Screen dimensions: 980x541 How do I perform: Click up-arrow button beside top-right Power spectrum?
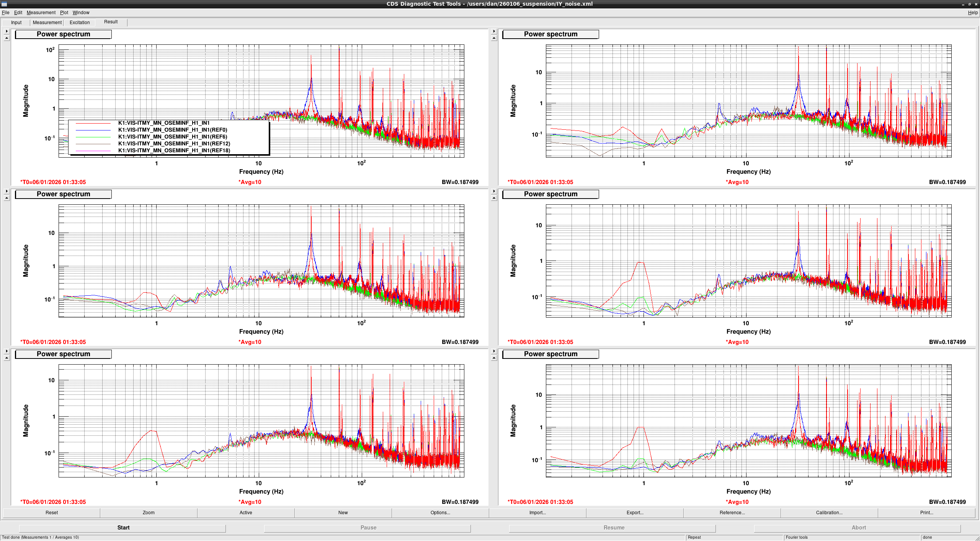[x=494, y=38]
